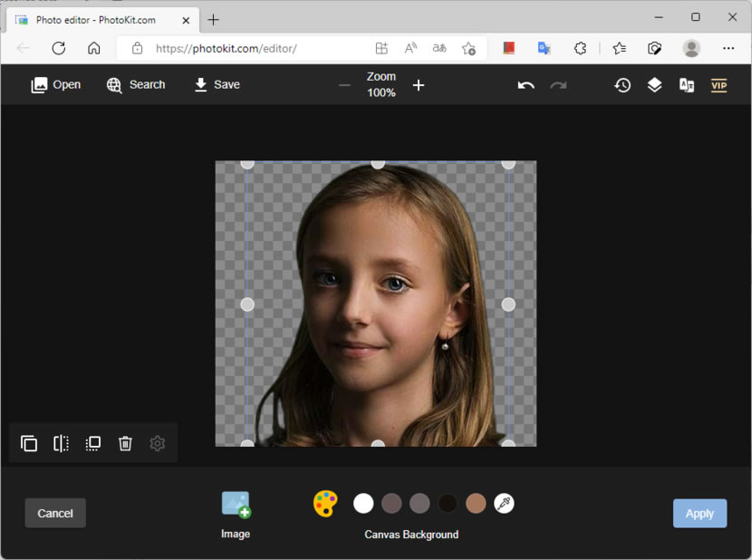Open the history panel icon
The width and height of the screenshot is (752, 560).
pyautogui.click(x=622, y=85)
